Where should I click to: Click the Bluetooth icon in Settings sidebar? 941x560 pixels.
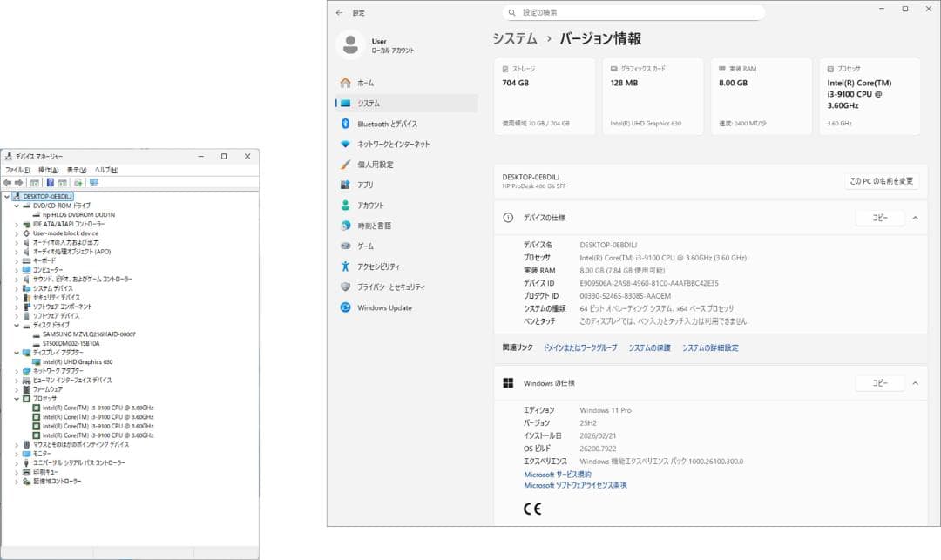pyautogui.click(x=345, y=124)
